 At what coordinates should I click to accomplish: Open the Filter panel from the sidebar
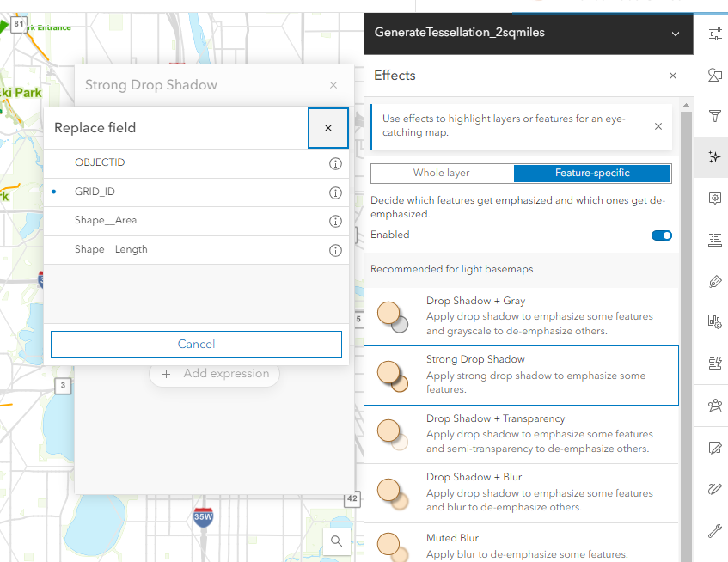pyautogui.click(x=714, y=115)
